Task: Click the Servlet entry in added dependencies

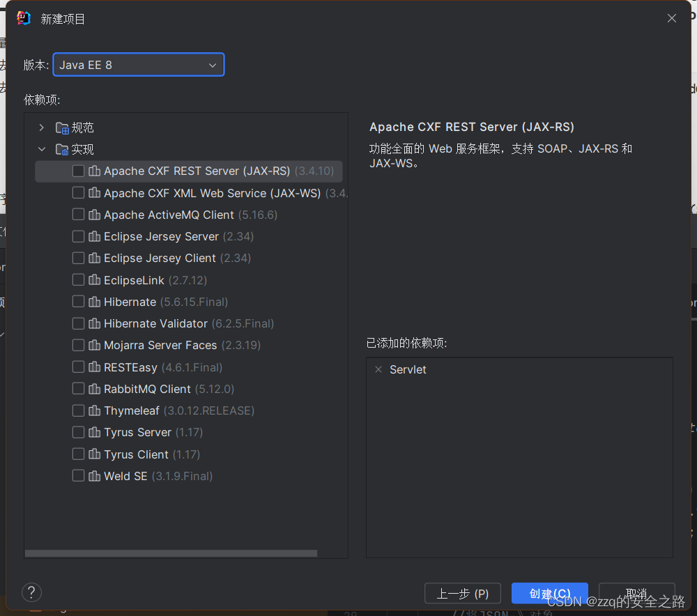Action: pos(408,370)
